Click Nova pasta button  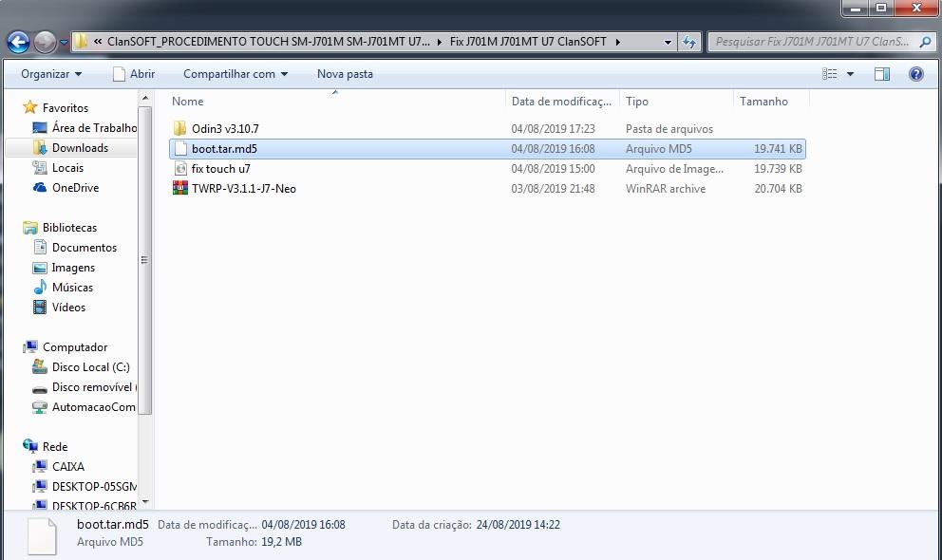click(x=345, y=74)
